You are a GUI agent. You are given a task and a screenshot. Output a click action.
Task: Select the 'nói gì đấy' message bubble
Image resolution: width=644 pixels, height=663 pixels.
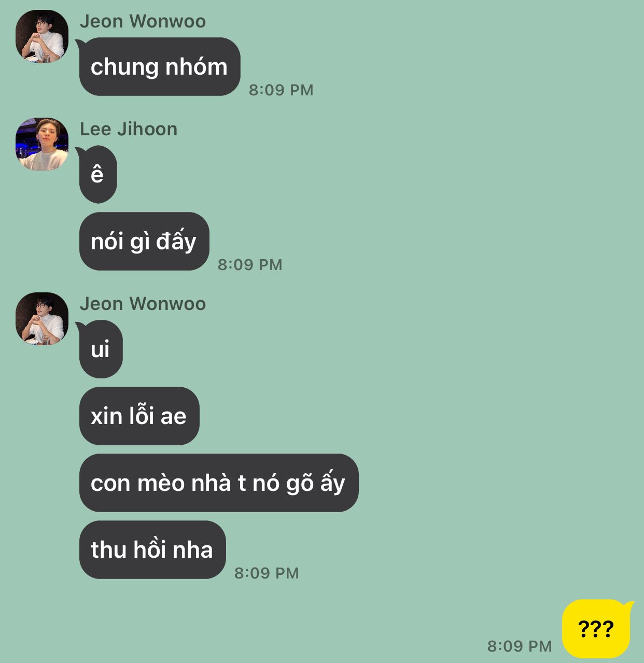click(144, 241)
